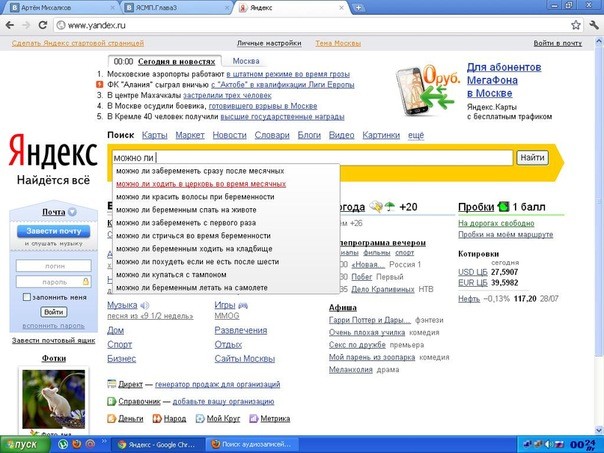604x453 pixels.
Task: Click the Yandex logo
Action: point(53,151)
